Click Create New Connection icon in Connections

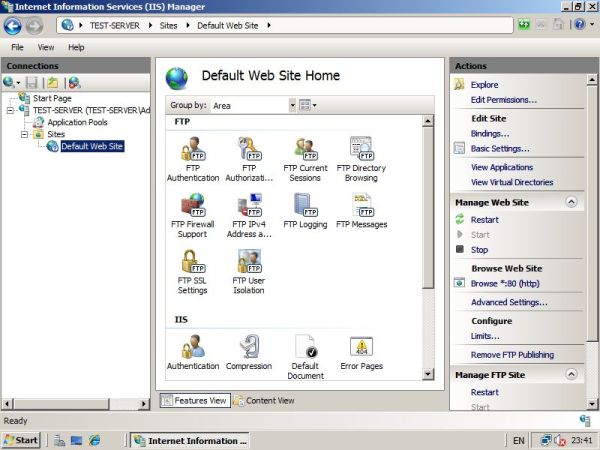[8, 82]
